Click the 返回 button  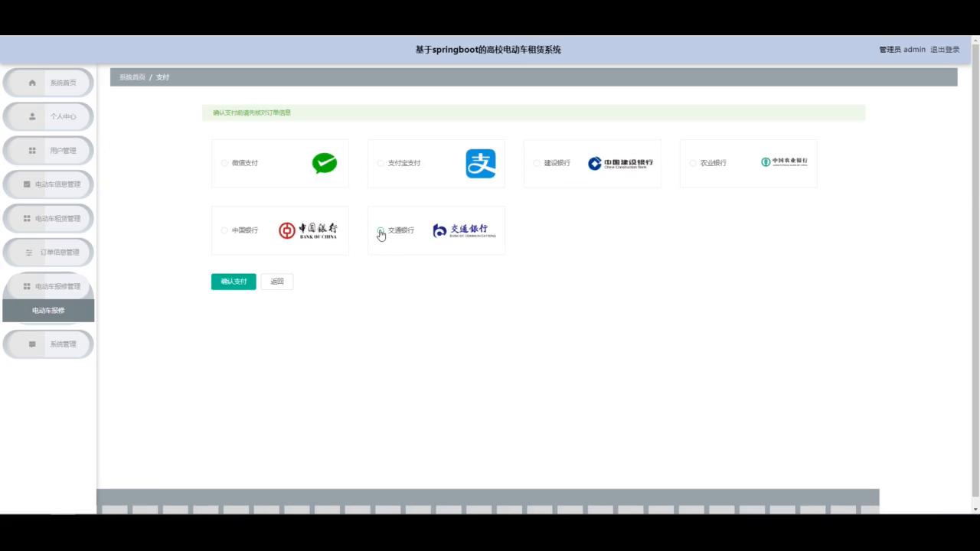(277, 282)
